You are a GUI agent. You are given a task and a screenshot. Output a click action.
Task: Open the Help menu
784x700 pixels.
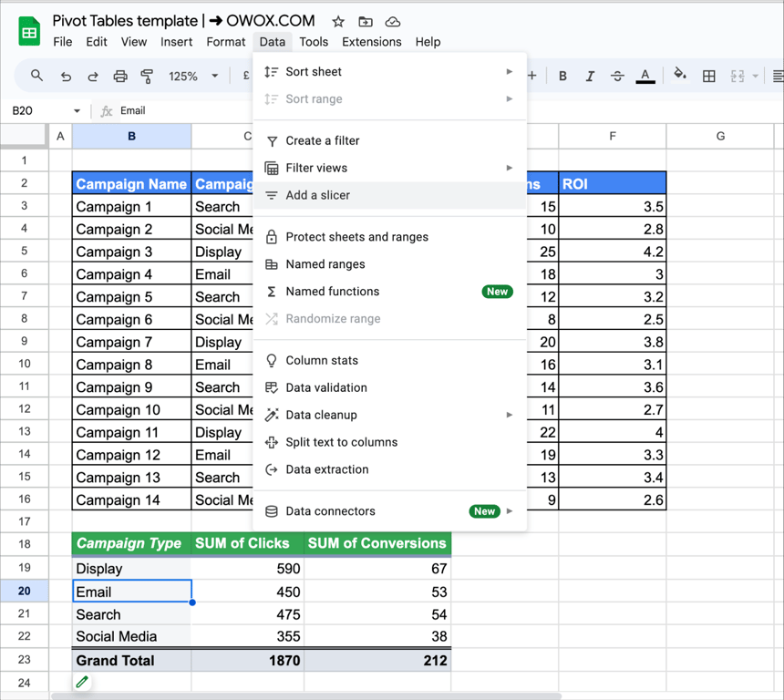(428, 42)
